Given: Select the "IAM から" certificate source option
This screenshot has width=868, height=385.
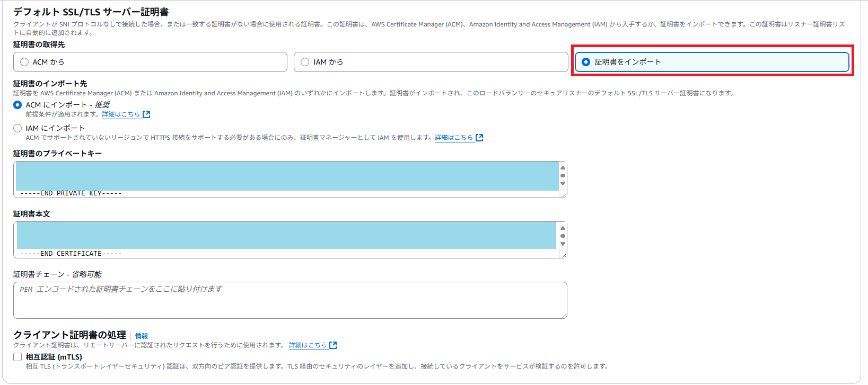Looking at the screenshot, I should [431, 62].
